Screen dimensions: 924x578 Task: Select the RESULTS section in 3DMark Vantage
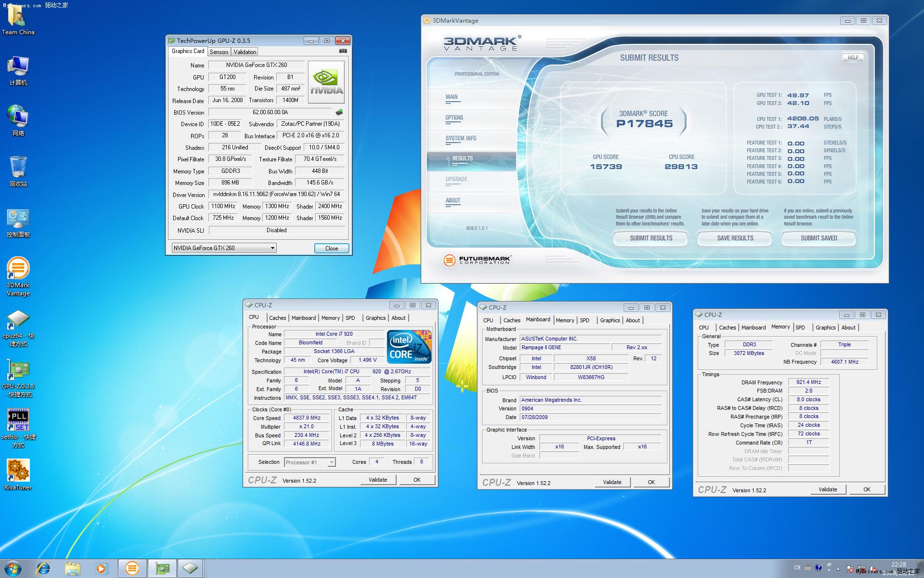click(462, 158)
